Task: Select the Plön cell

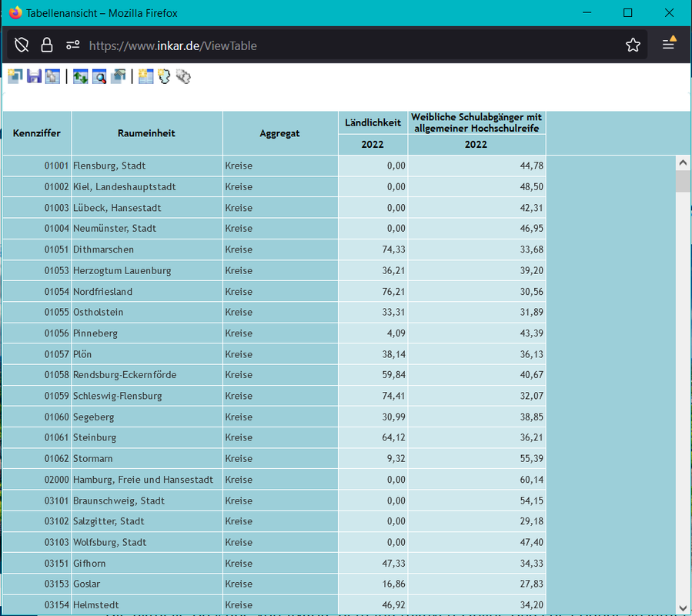Action: (x=147, y=354)
